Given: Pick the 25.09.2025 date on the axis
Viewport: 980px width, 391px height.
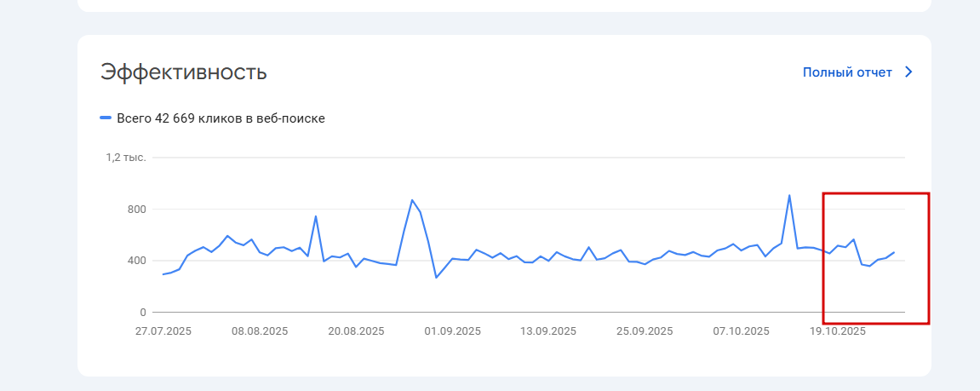Looking at the screenshot, I should click(645, 331).
